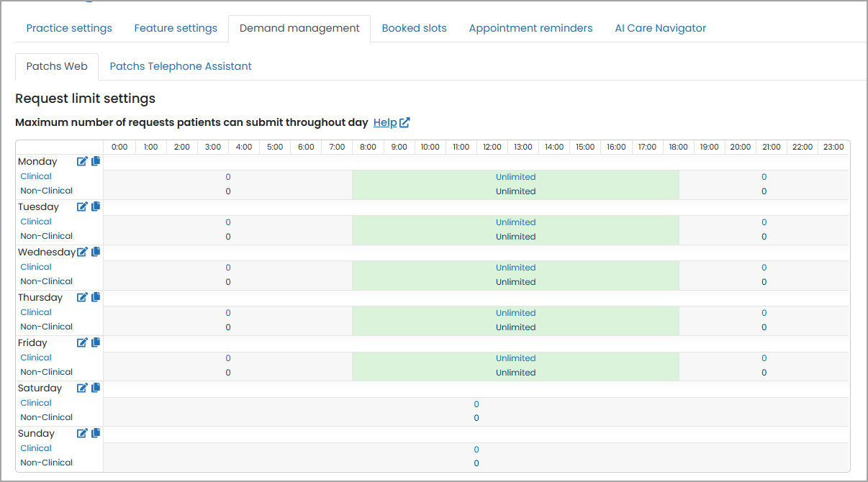
Task: Open the Practice settings tab
Action: click(x=69, y=29)
